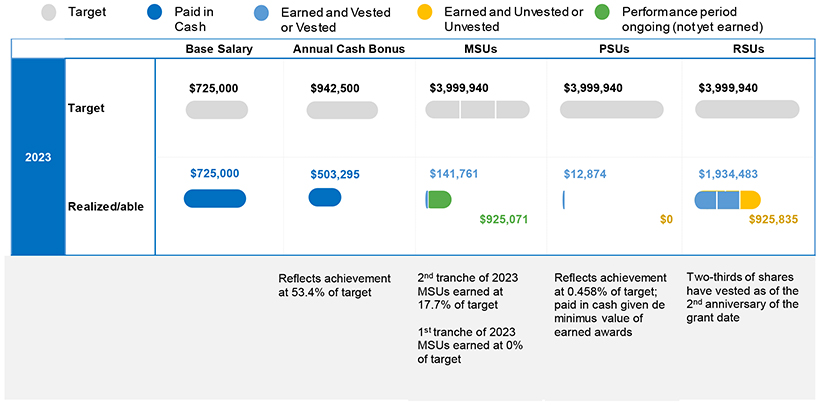Select the Base Salary column header

point(219,49)
